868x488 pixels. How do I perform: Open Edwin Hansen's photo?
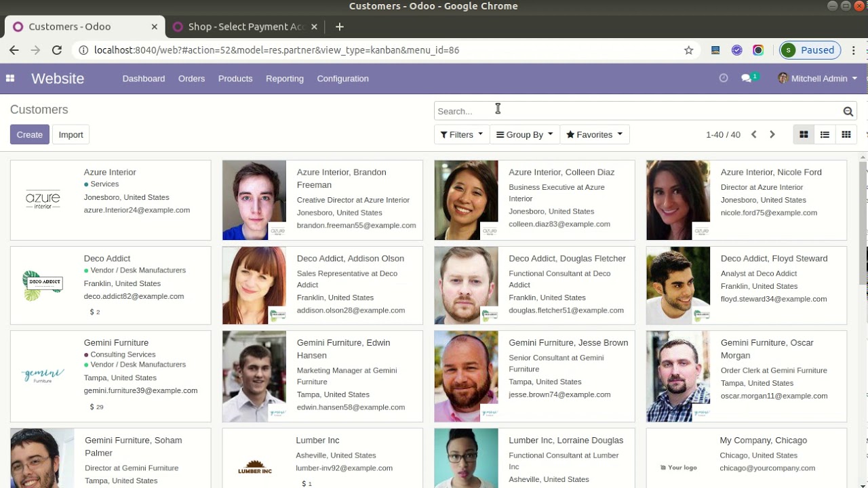tap(254, 376)
